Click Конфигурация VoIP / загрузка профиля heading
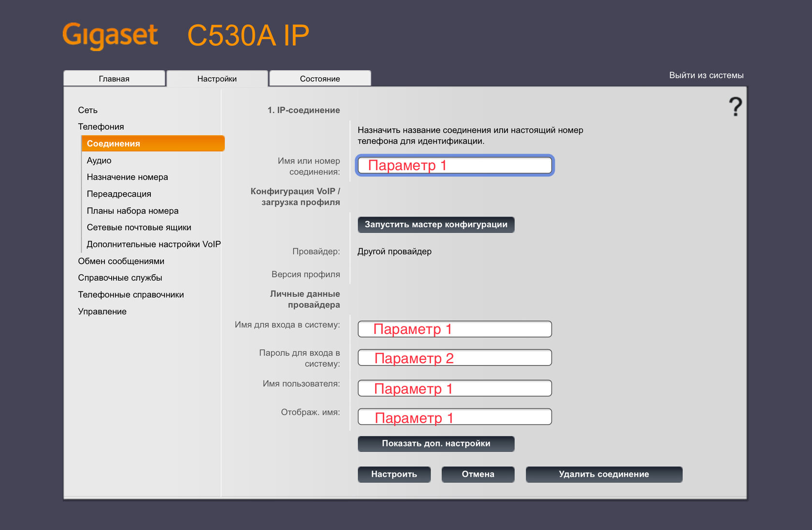The width and height of the screenshot is (812, 530). (295, 197)
